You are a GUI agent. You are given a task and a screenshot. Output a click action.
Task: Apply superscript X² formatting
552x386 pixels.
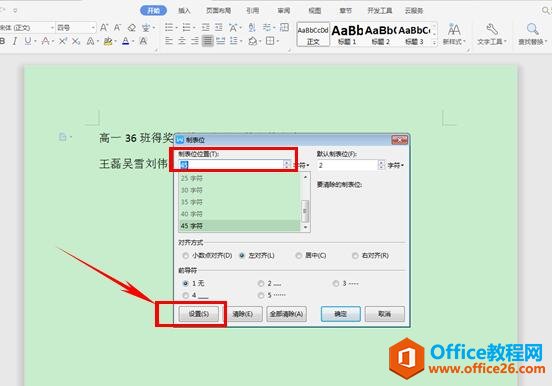point(63,41)
